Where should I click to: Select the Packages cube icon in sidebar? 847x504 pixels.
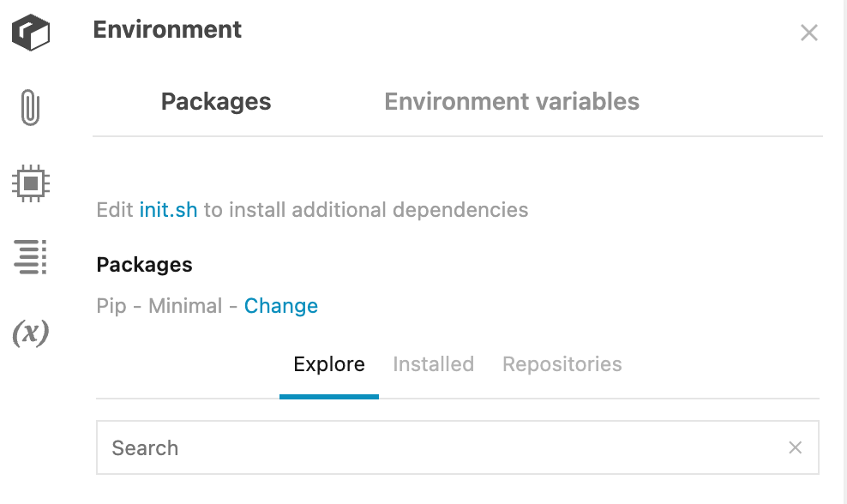tap(31, 32)
